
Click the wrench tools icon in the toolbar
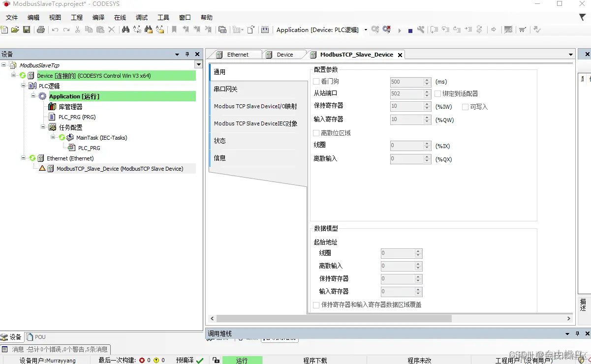point(421,30)
